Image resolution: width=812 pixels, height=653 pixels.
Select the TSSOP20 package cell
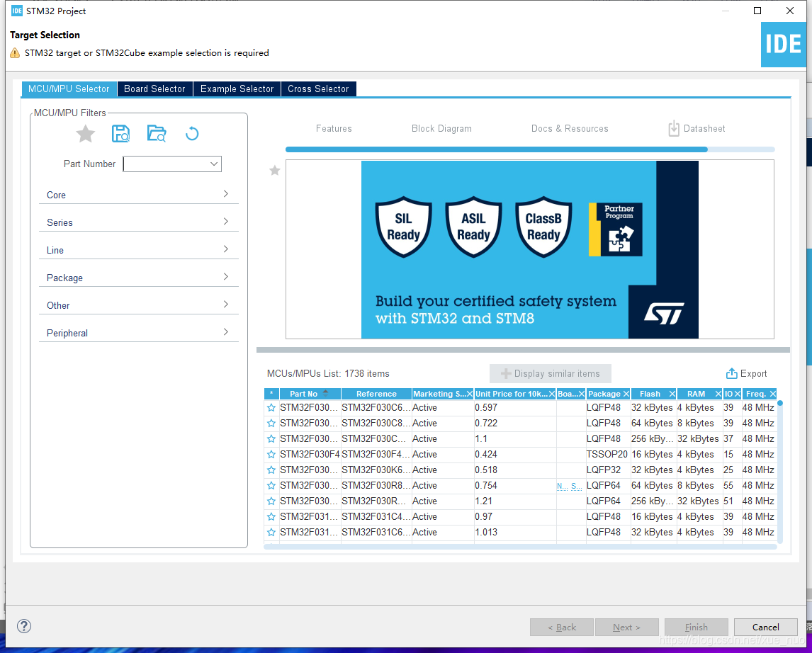(607, 454)
